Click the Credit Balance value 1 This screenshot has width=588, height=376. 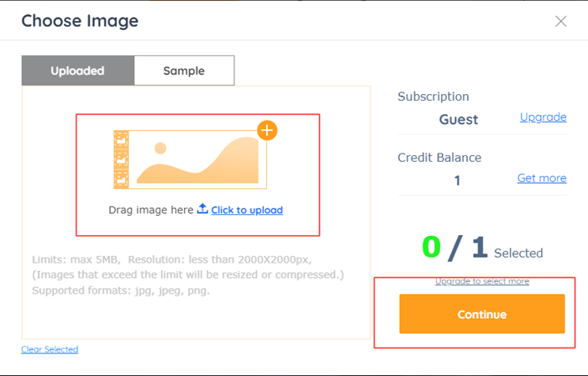pos(458,180)
